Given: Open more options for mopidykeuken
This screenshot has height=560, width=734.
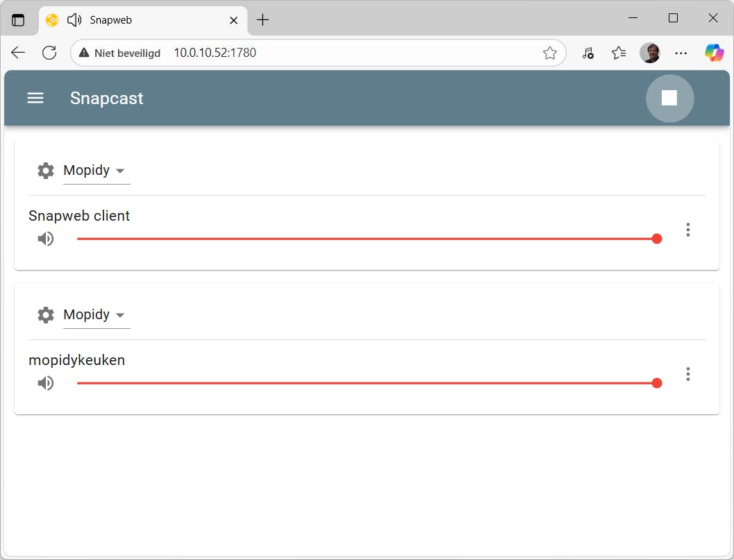Looking at the screenshot, I should point(687,374).
